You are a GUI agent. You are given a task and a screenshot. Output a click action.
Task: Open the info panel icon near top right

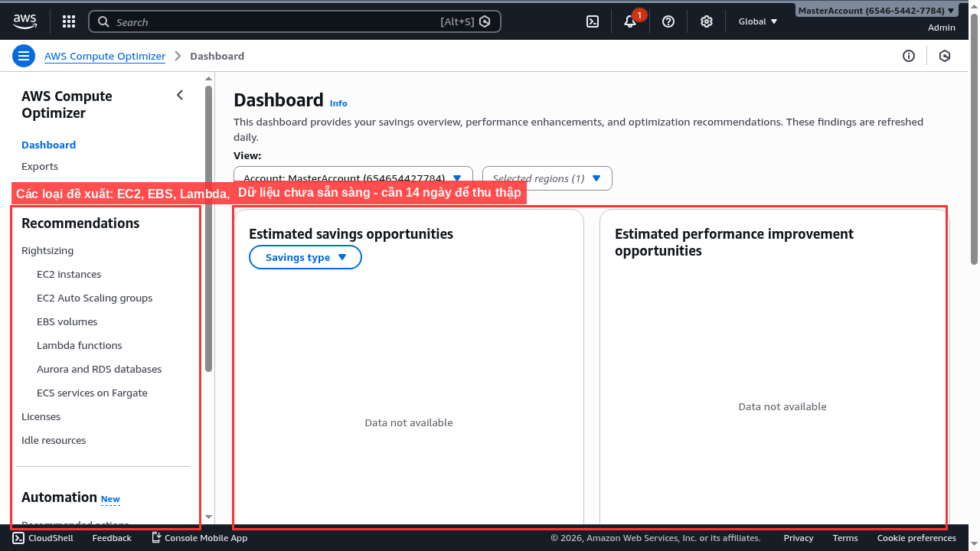(x=908, y=56)
